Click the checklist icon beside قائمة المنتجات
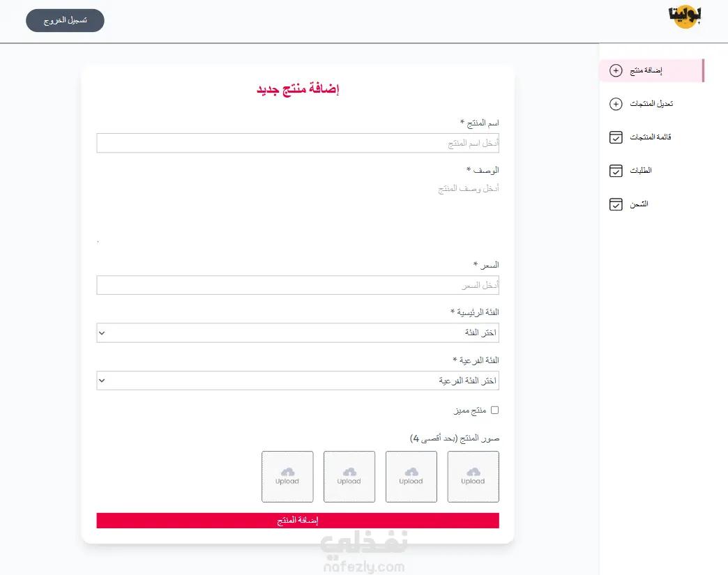The image size is (728, 575). [x=616, y=137]
